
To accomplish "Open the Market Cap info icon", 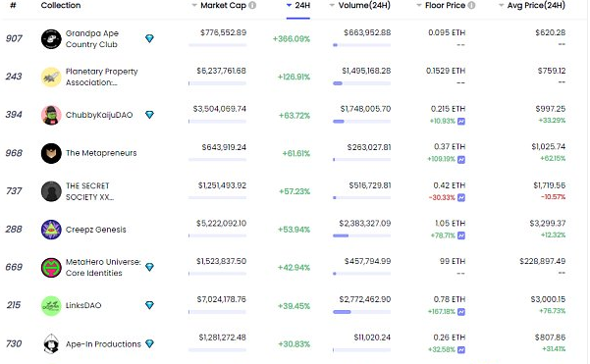I will pyautogui.click(x=252, y=5).
